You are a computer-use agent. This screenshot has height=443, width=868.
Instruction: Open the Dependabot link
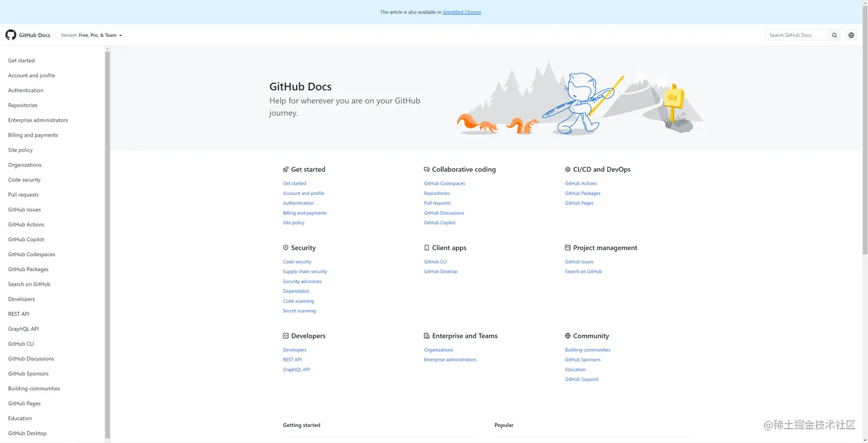click(x=296, y=291)
